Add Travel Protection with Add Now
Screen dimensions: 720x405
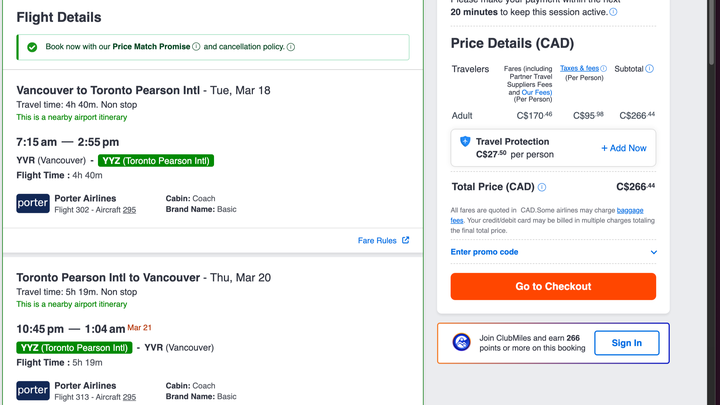pos(624,148)
